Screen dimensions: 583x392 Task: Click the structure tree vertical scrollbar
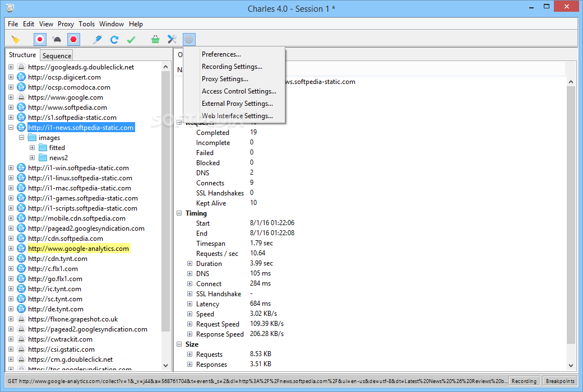165,200
